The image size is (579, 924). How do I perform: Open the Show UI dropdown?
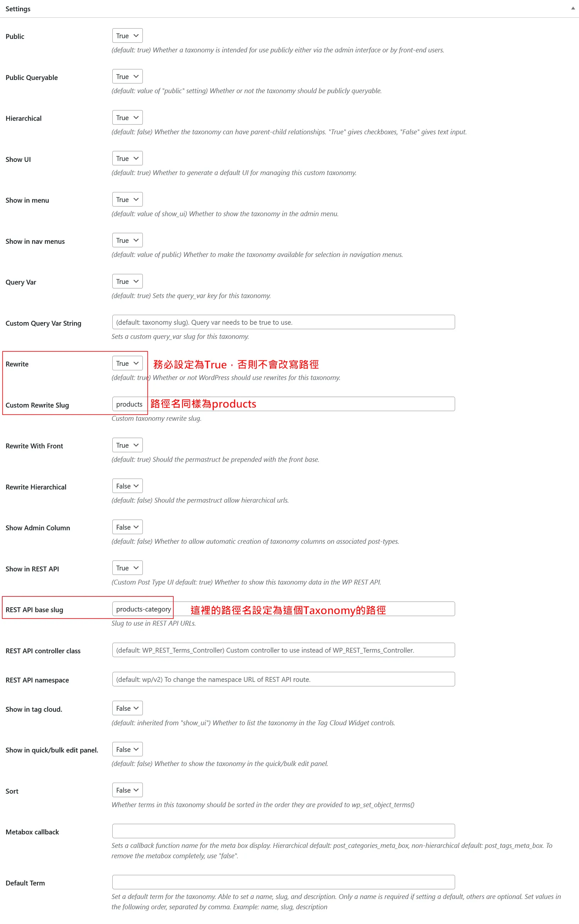(x=127, y=159)
